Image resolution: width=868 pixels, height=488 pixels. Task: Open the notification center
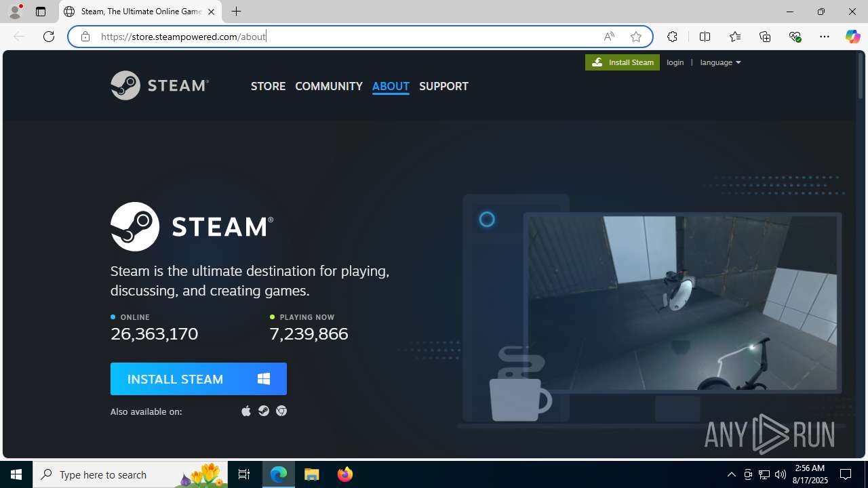point(846,474)
